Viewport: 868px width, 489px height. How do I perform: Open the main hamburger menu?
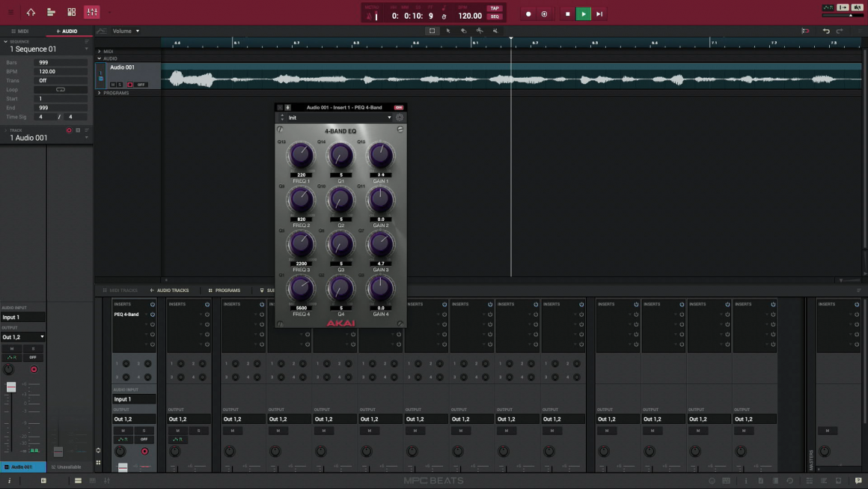pyautogui.click(x=10, y=12)
